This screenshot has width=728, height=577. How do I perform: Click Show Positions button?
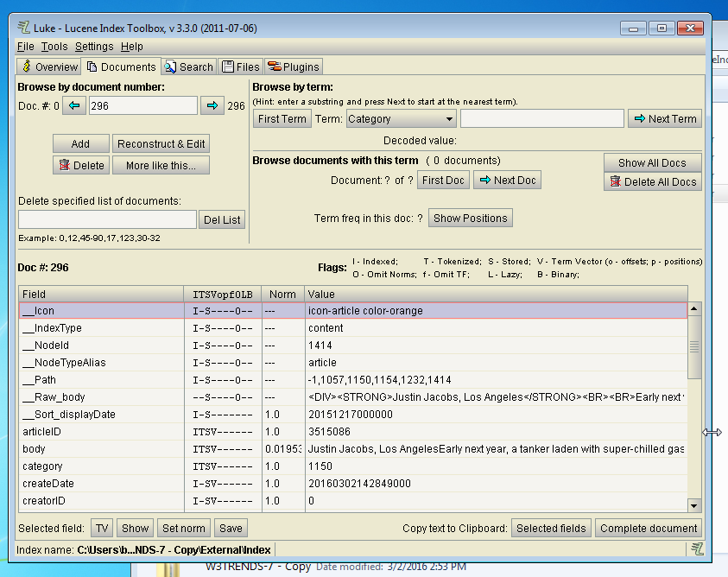click(470, 219)
